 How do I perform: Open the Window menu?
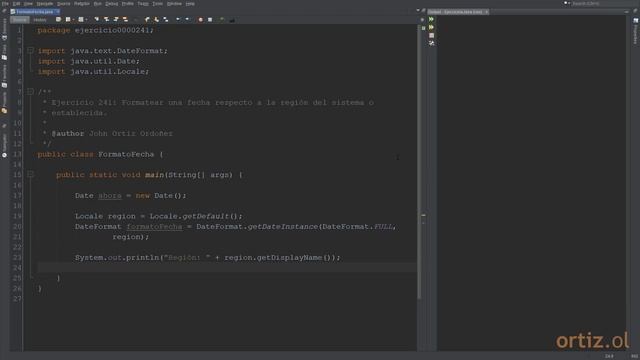click(174, 4)
